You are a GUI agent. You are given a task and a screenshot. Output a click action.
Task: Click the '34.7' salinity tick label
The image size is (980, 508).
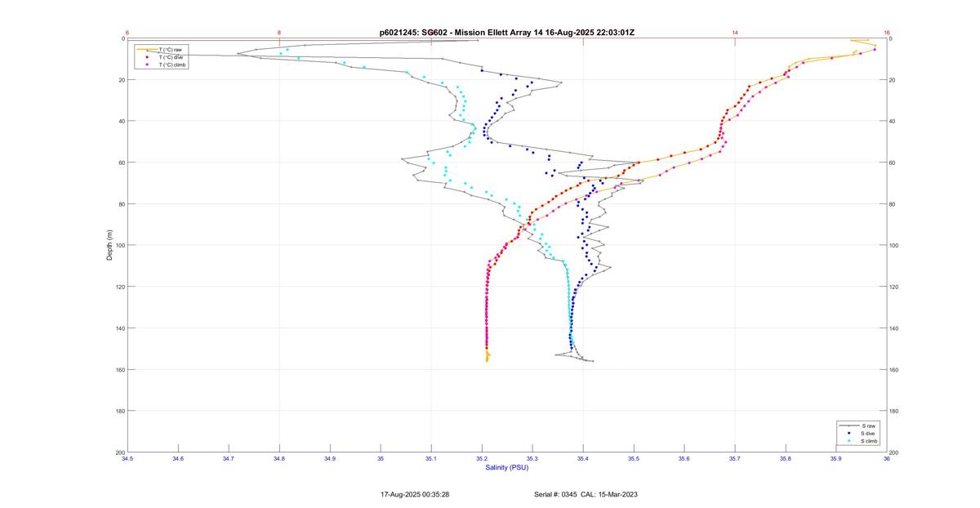click(229, 459)
